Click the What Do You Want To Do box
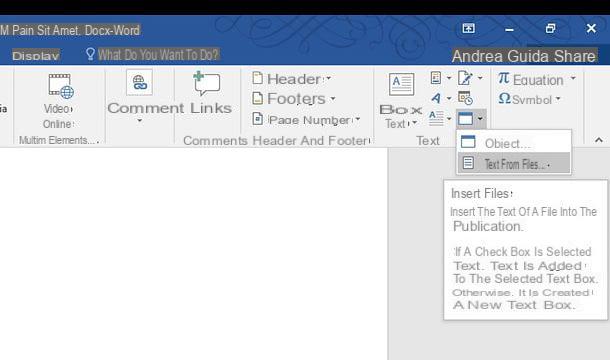The image size is (610, 360). point(158,55)
